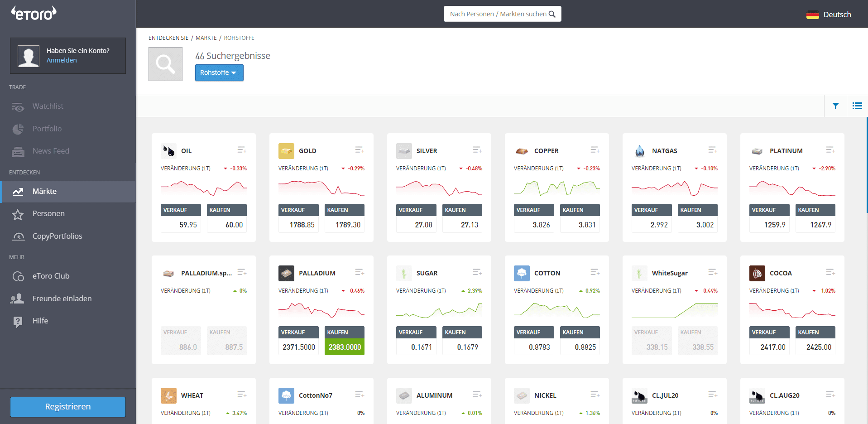The height and width of the screenshot is (424, 868).
Task: Add COTTON to watchlist icon
Action: (595, 272)
